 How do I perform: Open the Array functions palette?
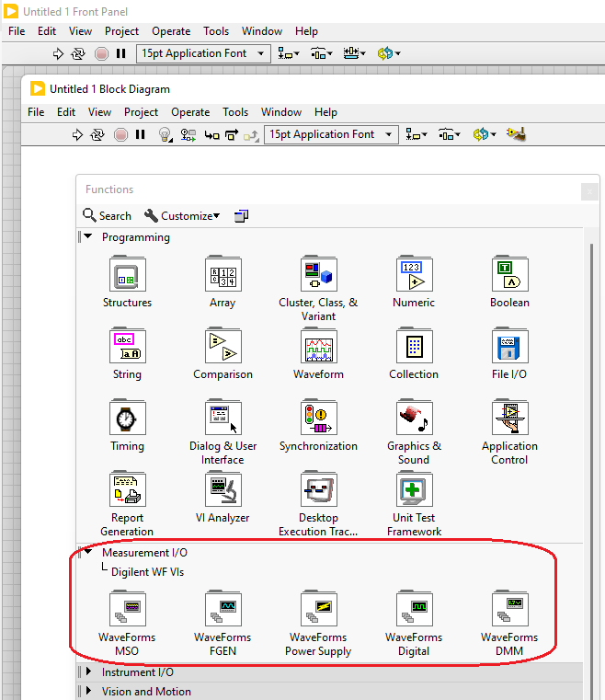pyautogui.click(x=223, y=275)
